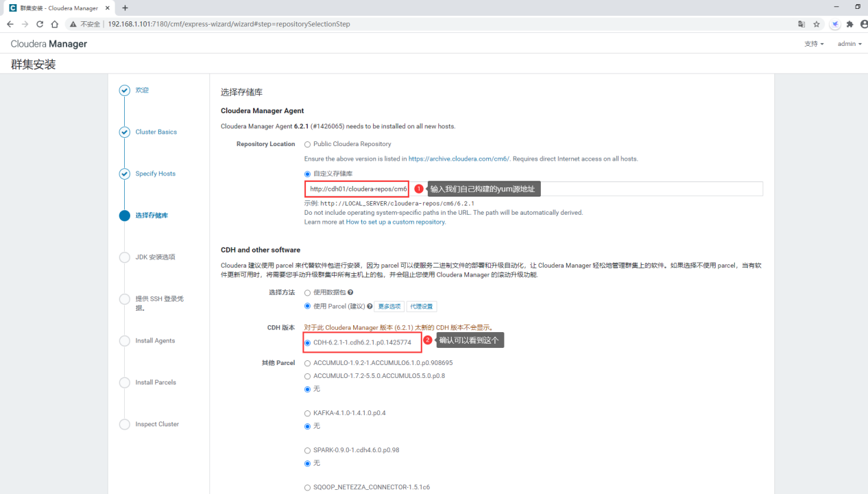Open the browser profile avatar icon
Image resolution: width=868 pixels, height=494 pixels.
pyautogui.click(x=864, y=24)
